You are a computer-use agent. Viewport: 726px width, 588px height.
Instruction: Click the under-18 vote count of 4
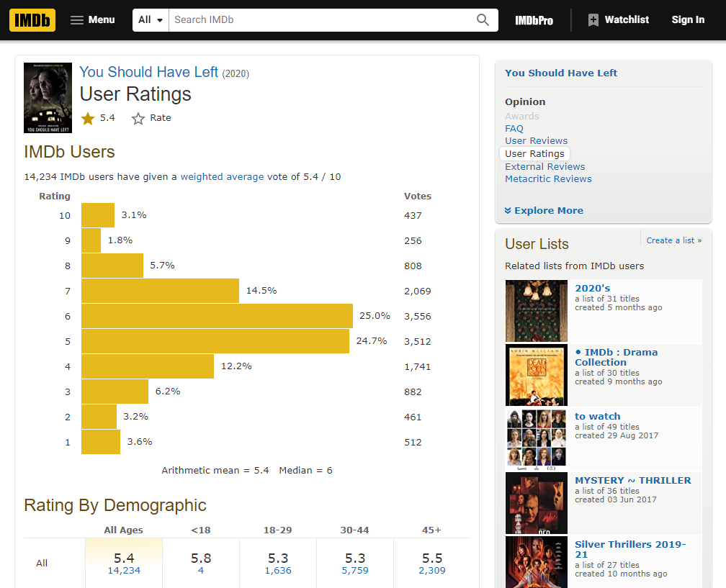(201, 571)
